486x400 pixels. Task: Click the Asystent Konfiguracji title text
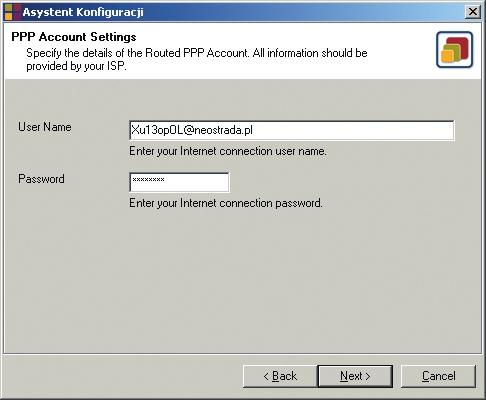83,12
